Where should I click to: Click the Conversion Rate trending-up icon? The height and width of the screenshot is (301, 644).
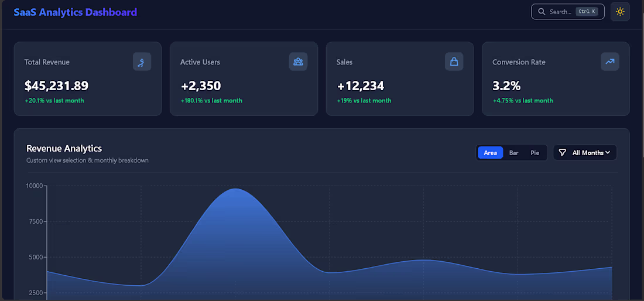(610, 61)
